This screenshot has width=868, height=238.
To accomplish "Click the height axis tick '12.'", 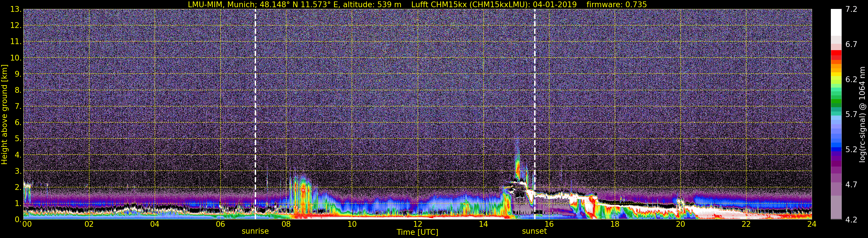I will point(16,25).
